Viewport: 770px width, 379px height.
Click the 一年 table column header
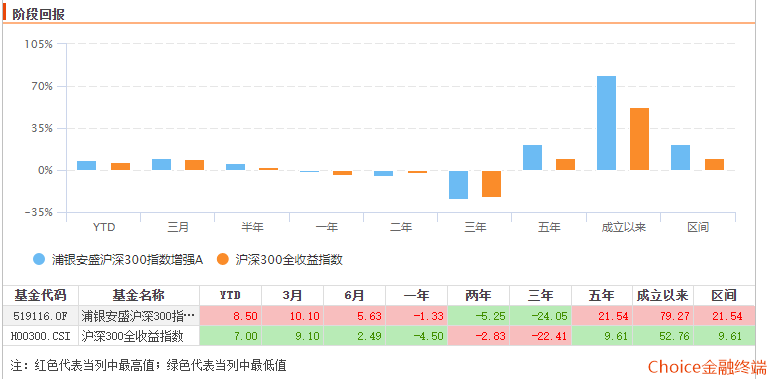click(x=416, y=295)
